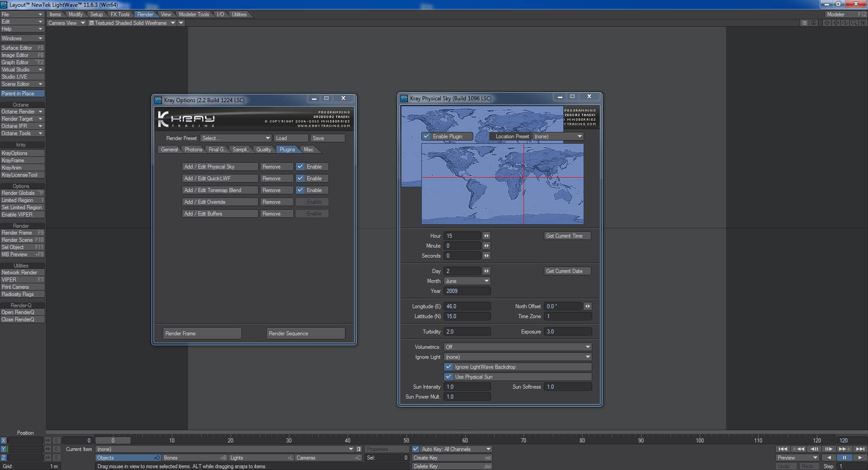Switch to the Photons tab
The width and height of the screenshot is (868, 470).
tap(193, 150)
